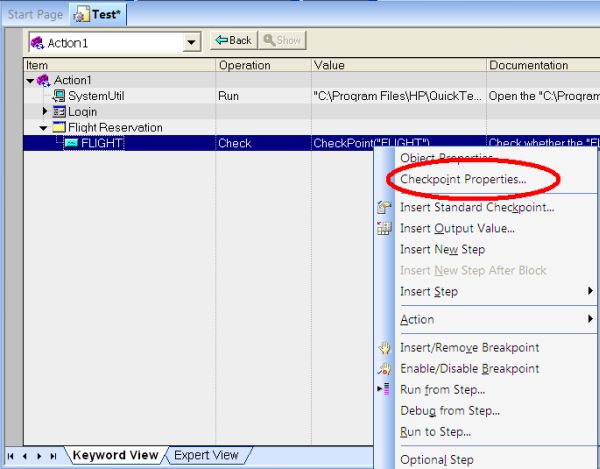Viewport: 600px width, 469px height.
Task: Select Insert Output Value menu entry
Action: [457, 228]
